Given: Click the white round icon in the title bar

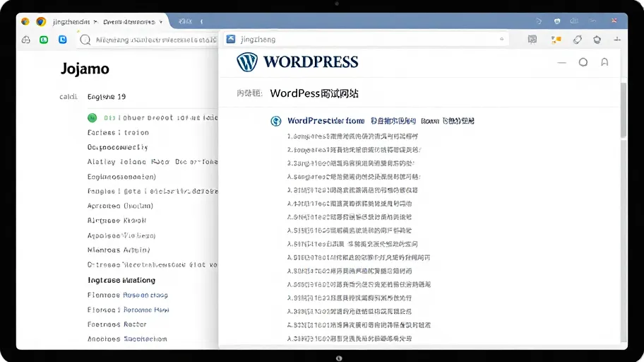Looking at the screenshot, I should [x=557, y=21].
